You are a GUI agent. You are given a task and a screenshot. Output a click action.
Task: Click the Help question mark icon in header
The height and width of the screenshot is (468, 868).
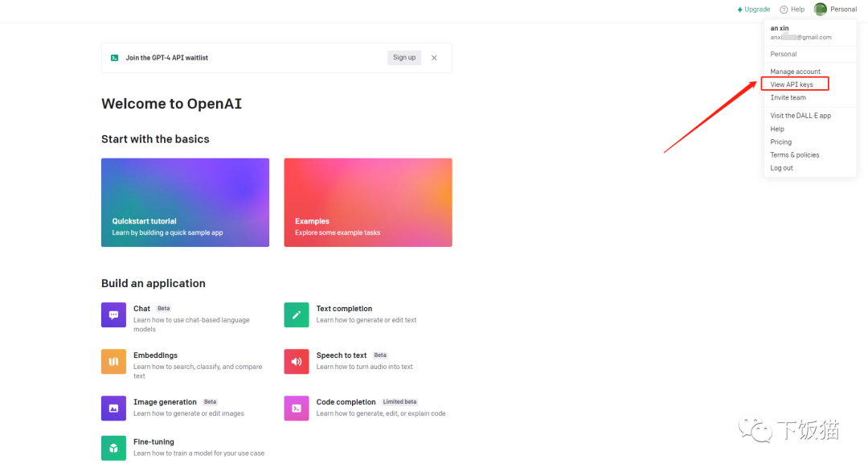(784, 10)
